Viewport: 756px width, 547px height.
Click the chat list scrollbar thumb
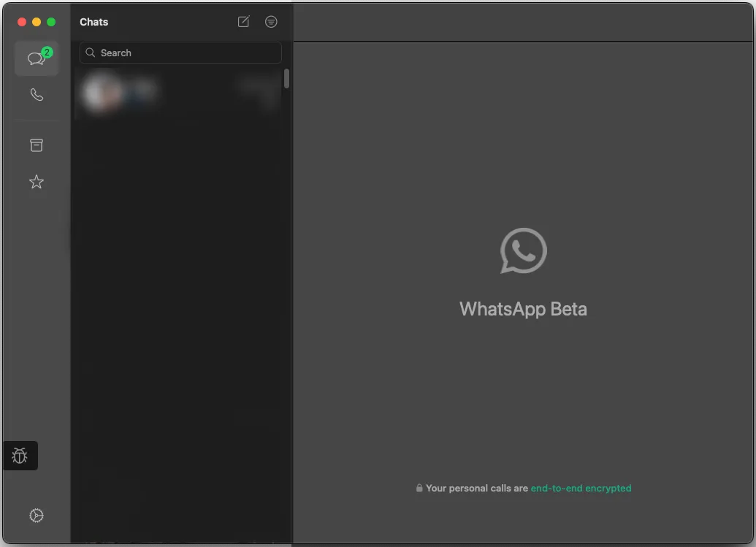pos(286,79)
